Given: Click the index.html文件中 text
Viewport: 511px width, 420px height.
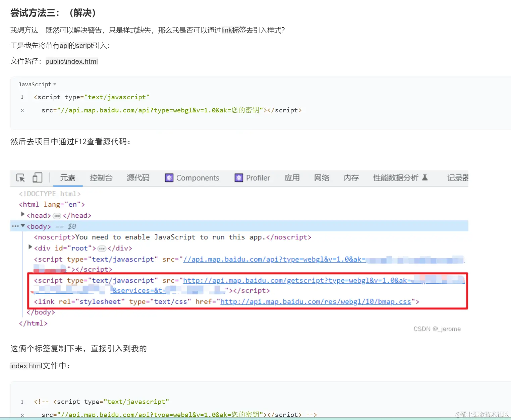Looking at the screenshot, I should tap(41, 366).
